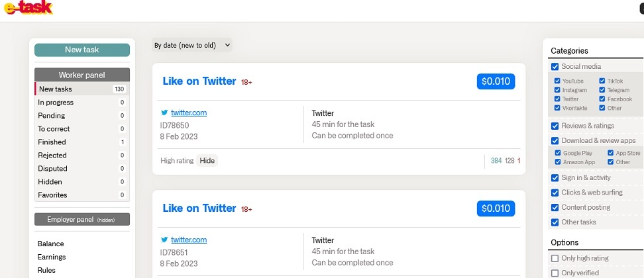644x278 pixels.
Task: Click the $0.010 price badge on first task
Action: [x=496, y=81]
